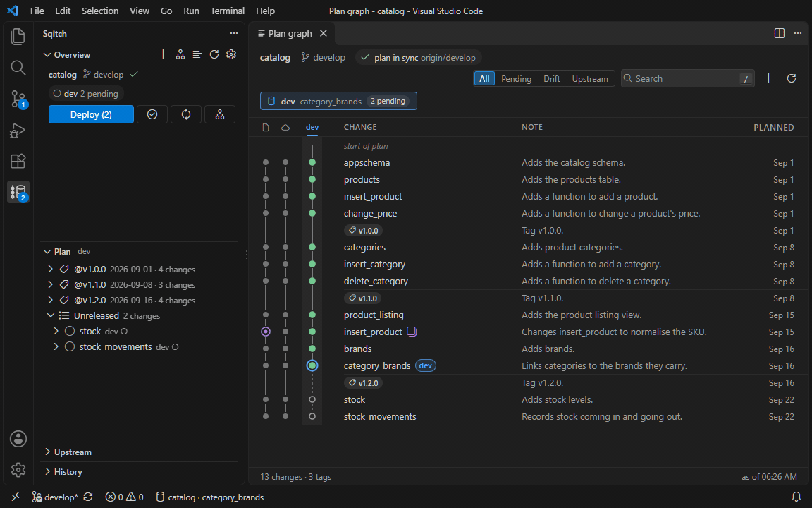The width and height of the screenshot is (812, 508).
Task: Click the Sqitch panel more actions ellipsis
Action: click(x=234, y=33)
